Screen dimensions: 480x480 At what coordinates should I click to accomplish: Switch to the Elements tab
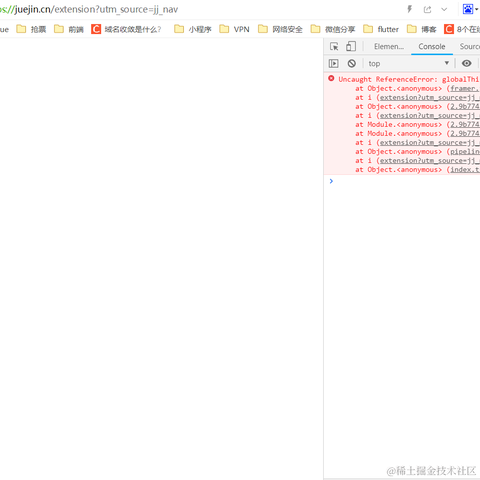389,47
